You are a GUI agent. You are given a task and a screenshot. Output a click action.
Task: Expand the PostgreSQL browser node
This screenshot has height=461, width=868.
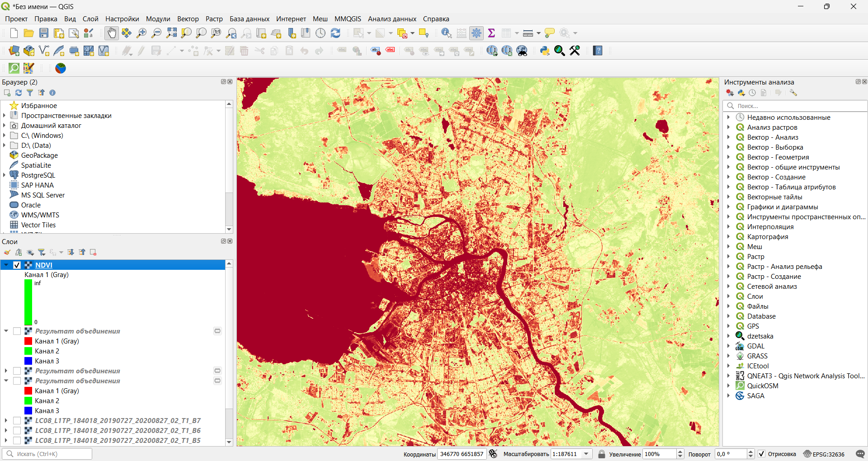click(x=5, y=175)
